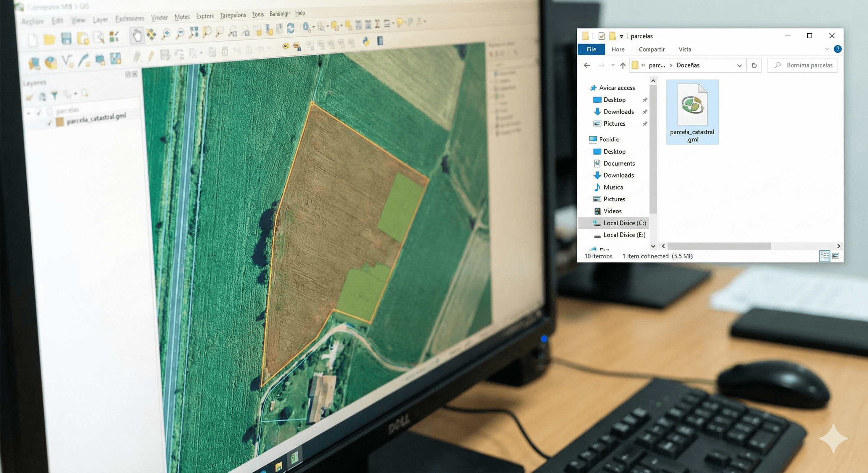Refresh the Explorer folder view
This screenshot has width=868, height=473.
(754, 65)
